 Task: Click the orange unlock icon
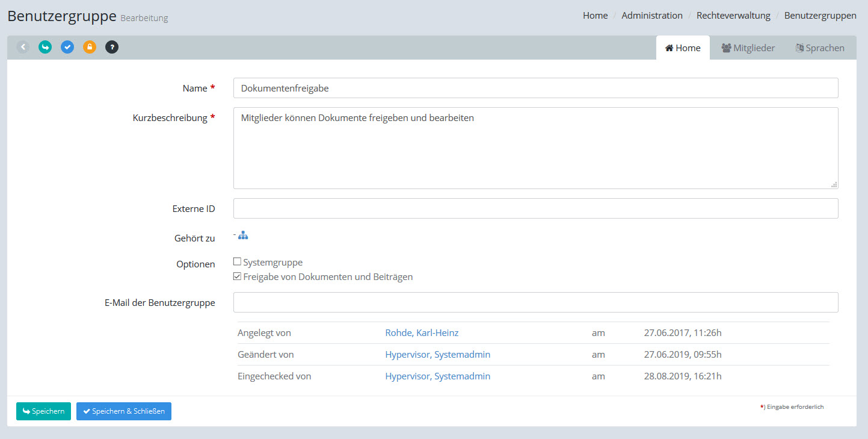(90, 47)
